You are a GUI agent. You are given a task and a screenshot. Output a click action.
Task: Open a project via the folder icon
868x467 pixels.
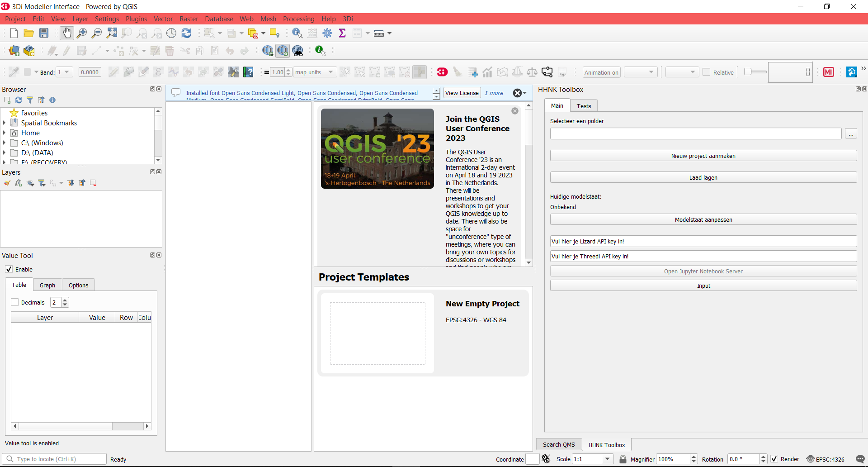(28, 33)
